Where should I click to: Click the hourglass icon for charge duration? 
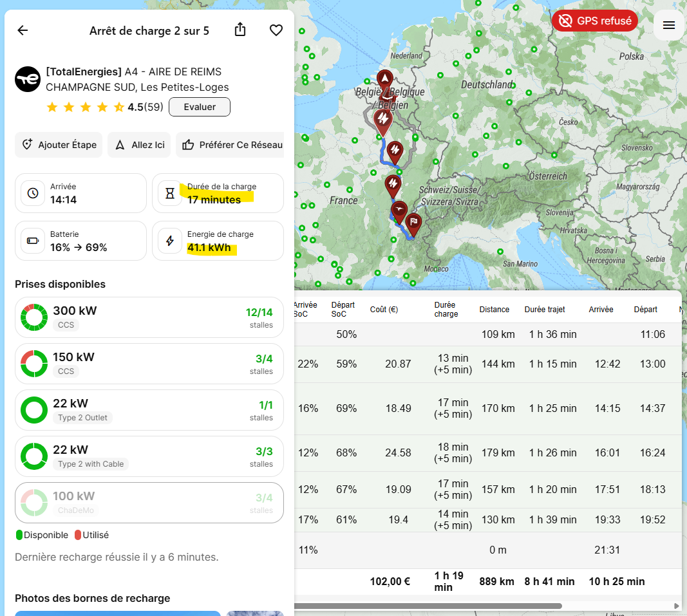coord(170,193)
